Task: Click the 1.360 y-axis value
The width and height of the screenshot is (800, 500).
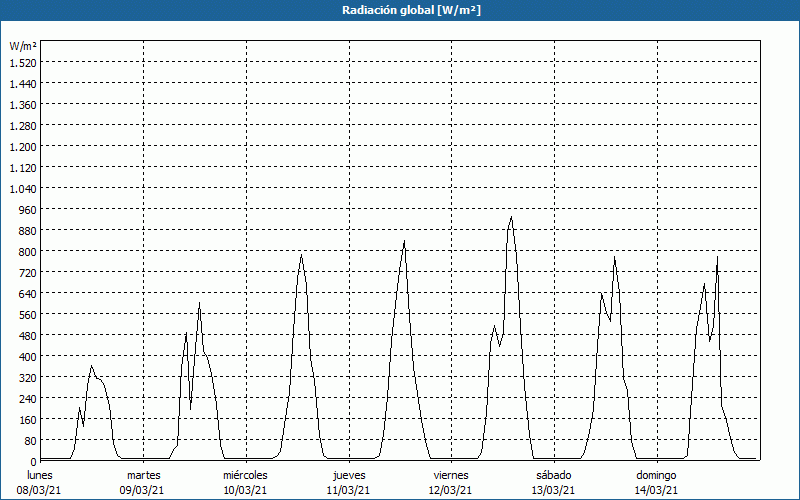Action: pos(23,105)
